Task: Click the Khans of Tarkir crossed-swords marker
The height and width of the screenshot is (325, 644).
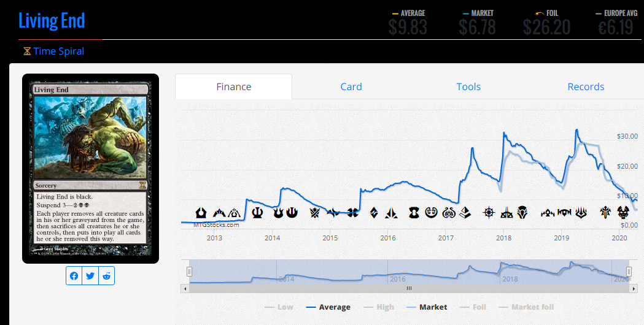Action: click(x=314, y=213)
